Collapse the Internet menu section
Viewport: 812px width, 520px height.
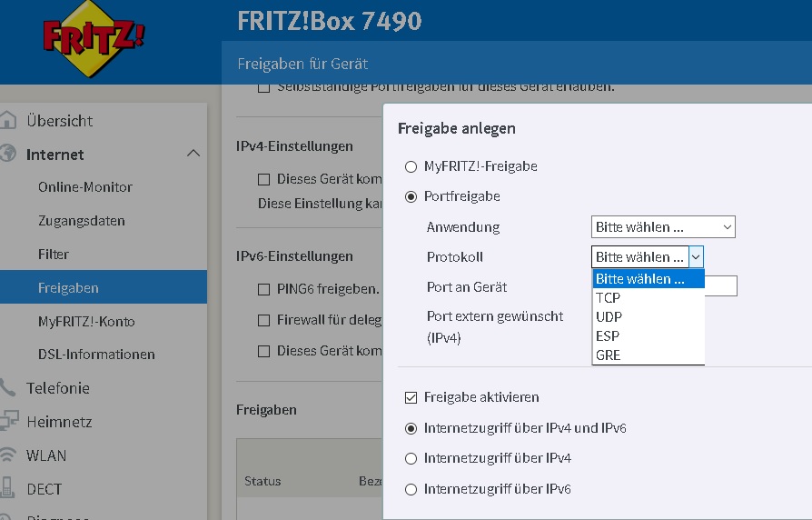pos(193,153)
